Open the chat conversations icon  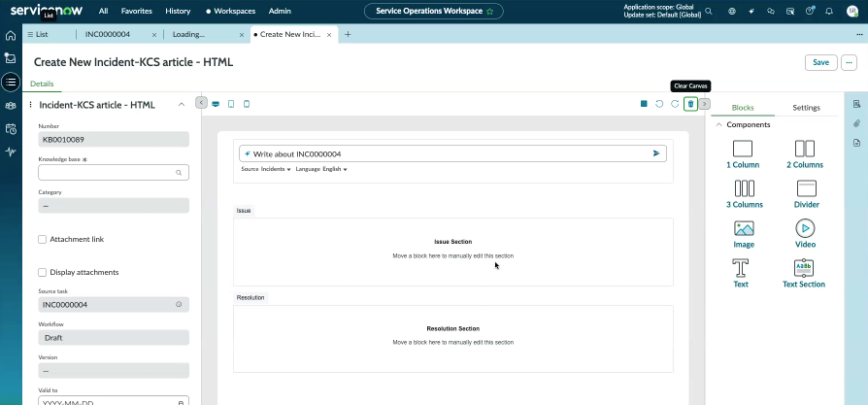pos(771,11)
